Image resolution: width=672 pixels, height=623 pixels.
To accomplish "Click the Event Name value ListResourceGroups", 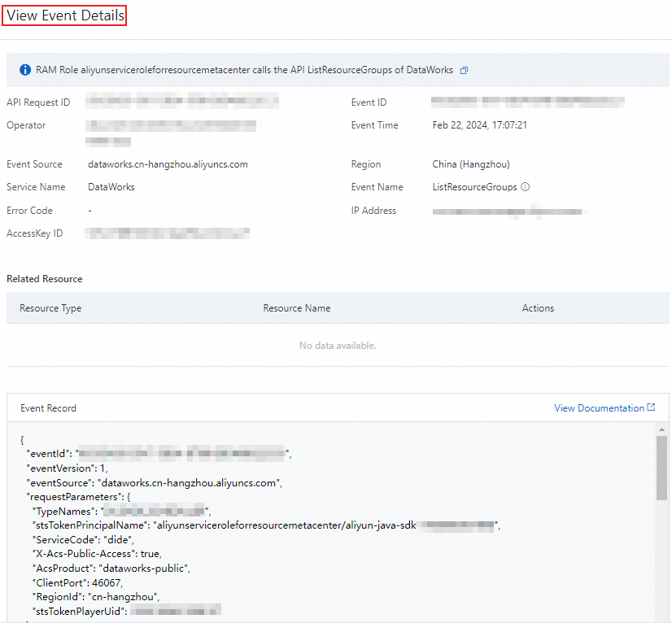I will [x=474, y=187].
